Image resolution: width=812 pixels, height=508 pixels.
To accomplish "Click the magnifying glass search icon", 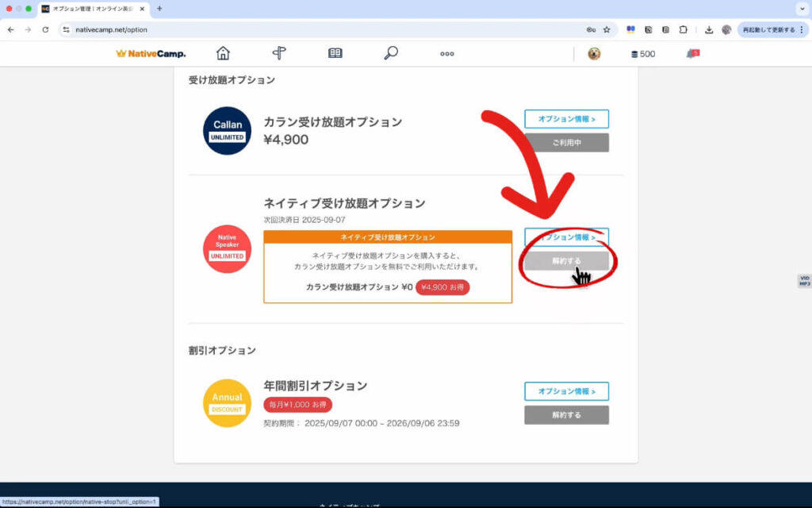I will tap(391, 53).
